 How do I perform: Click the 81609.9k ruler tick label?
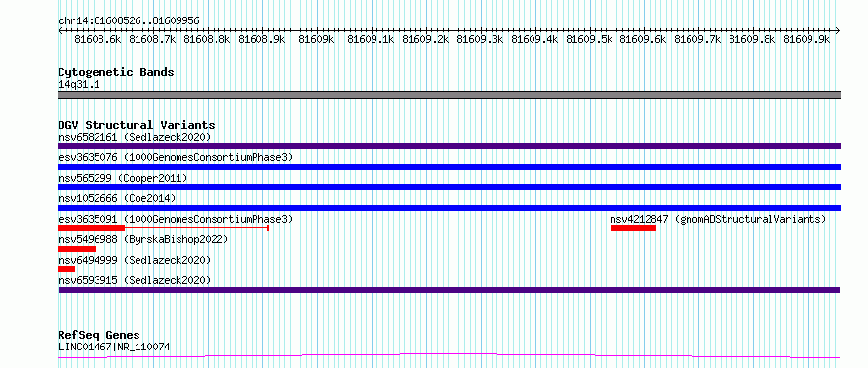pos(808,39)
